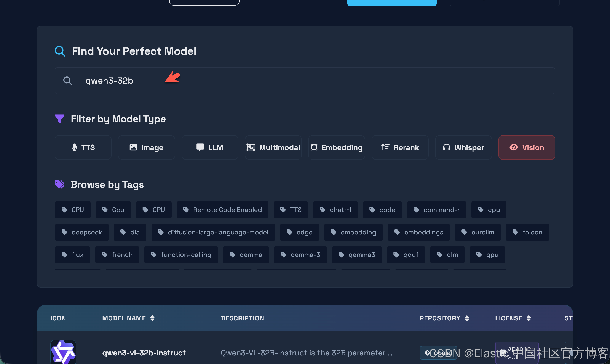Select the Multimodal filter
610x364 pixels.
[273, 147]
